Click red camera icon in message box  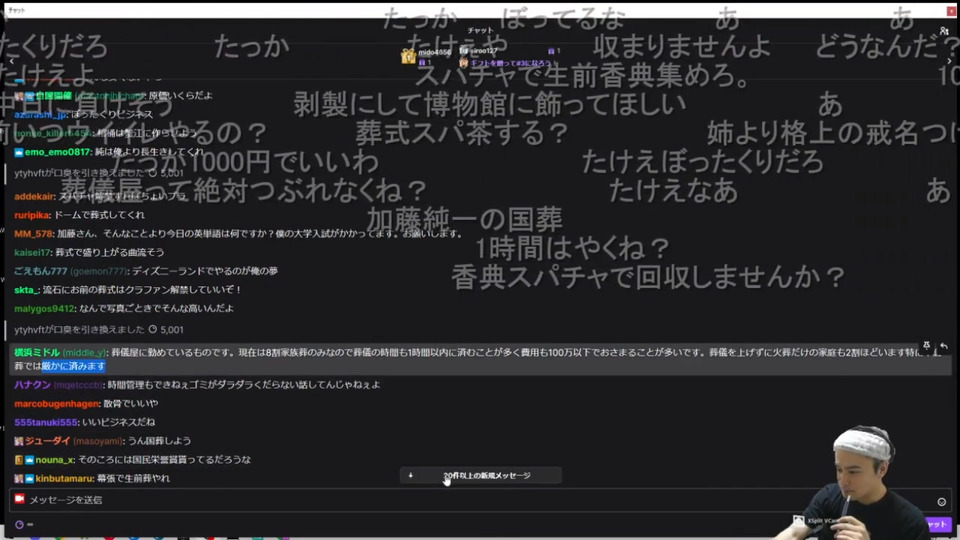point(20,499)
